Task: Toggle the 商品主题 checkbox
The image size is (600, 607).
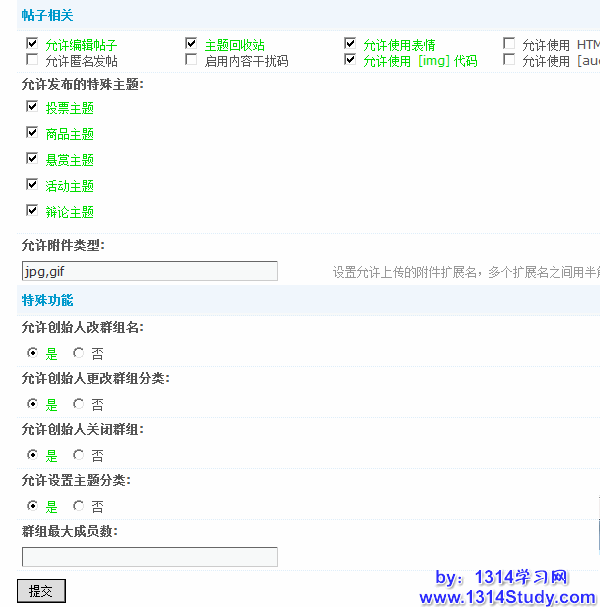Action: tap(32, 132)
